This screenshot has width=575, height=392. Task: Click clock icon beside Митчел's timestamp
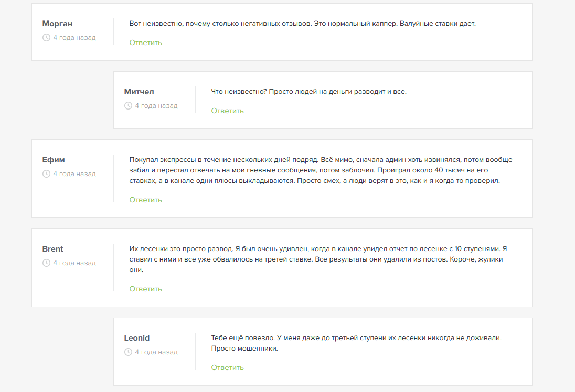coord(128,106)
